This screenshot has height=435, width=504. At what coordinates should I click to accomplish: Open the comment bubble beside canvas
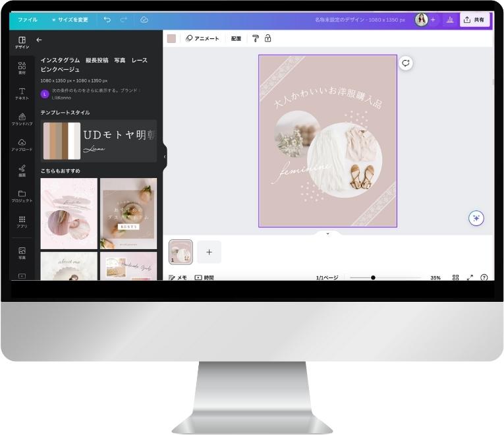406,63
